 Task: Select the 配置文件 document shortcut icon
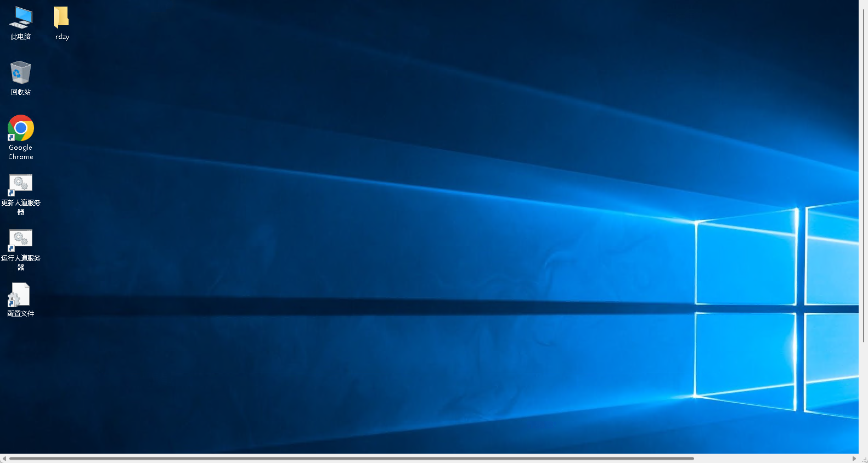coord(20,295)
